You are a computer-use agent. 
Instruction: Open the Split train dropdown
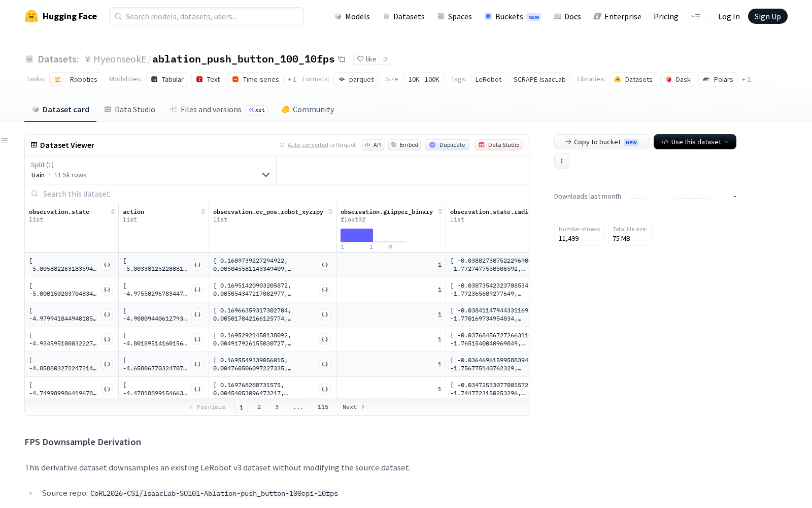[151, 170]
